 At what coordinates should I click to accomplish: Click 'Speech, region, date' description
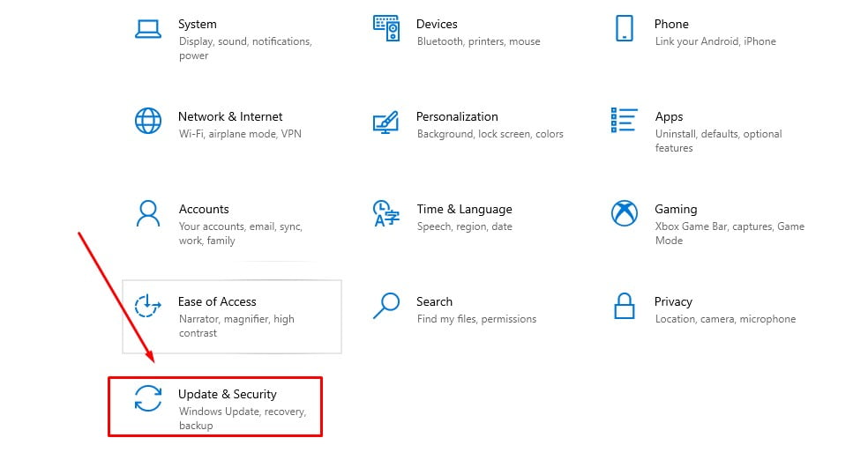(x=465, y=226)
